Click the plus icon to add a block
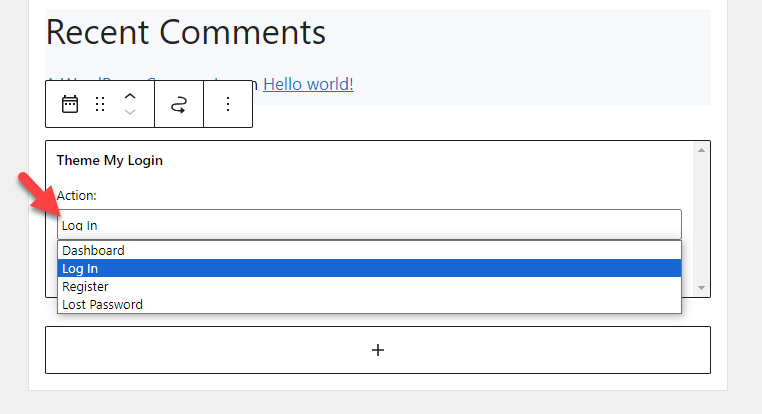Image resolution: width=762 pixels, height=414 pixels. click(378, 350)
